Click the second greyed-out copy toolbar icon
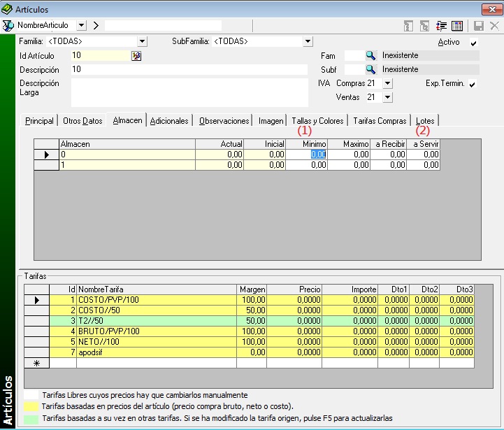The image size is (504, 430). [x=424, y=26]
